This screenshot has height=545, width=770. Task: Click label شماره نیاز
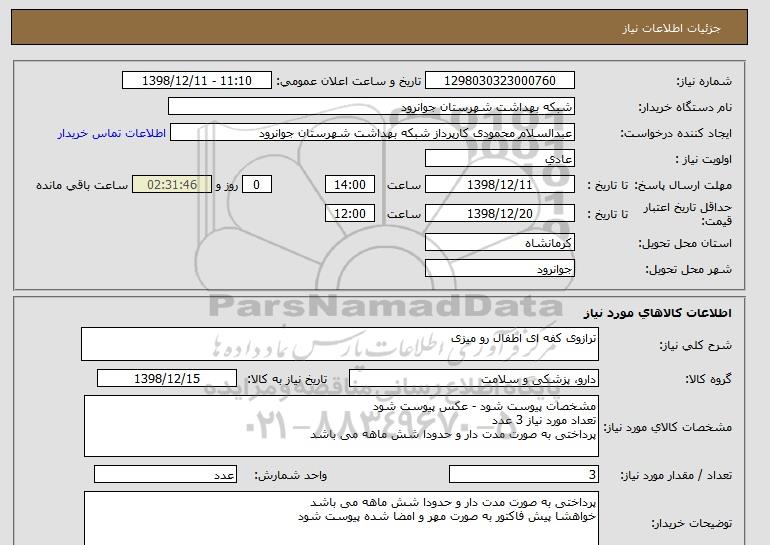704,81
